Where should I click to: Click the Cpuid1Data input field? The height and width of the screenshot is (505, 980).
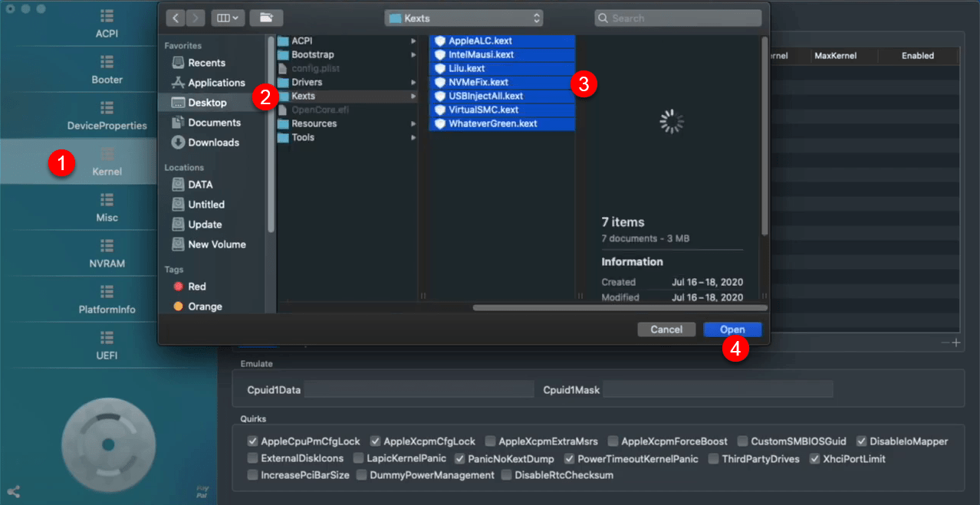click(419, 390)
